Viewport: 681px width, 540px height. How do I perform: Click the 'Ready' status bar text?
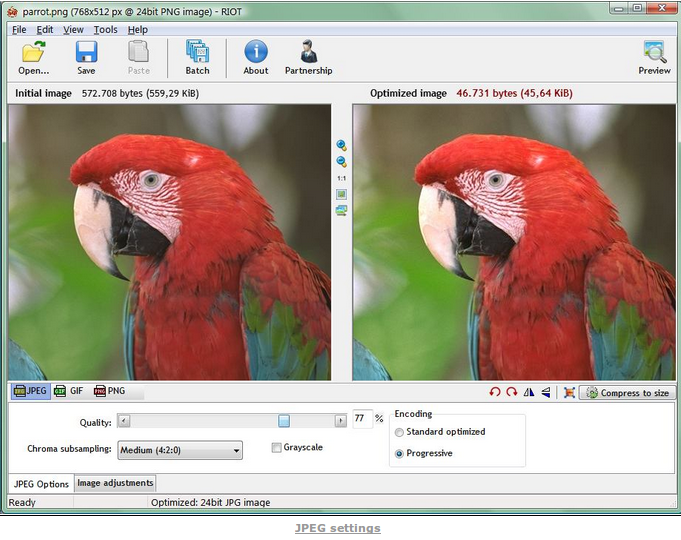[x=22, y=503]
